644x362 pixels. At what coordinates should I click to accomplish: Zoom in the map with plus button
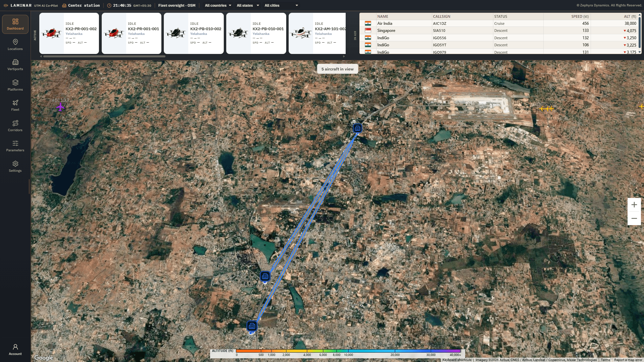point(634,205)
